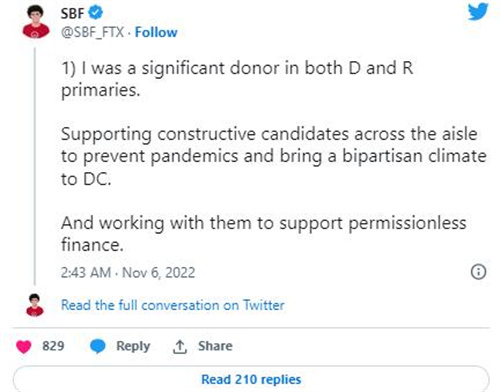Click the tweet info circle icon
Screen dimensions: 500x392
coord(478,272)
